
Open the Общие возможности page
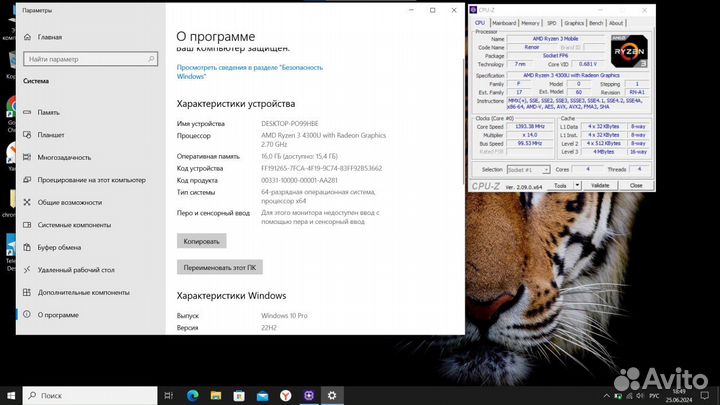[62, 202]
